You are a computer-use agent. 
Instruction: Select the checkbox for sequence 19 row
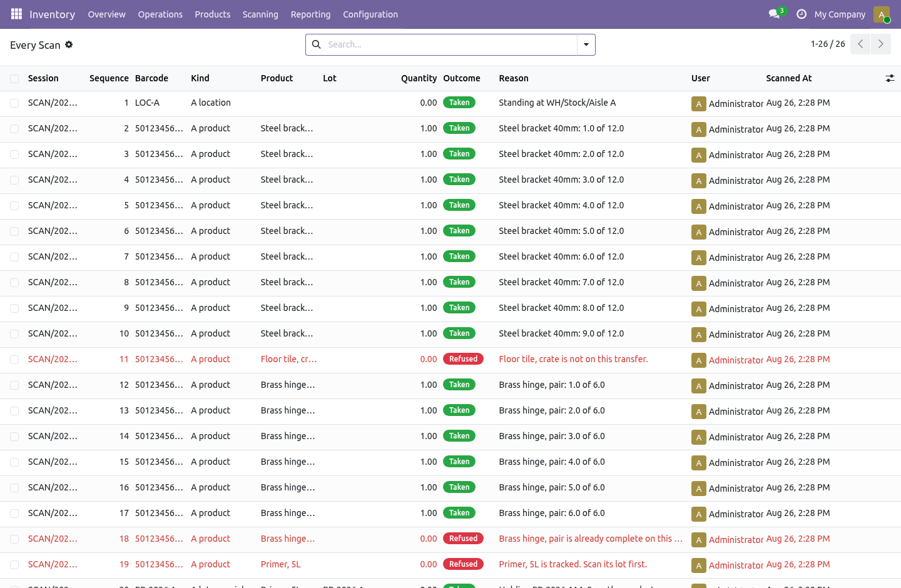pyautogui.click(x=14, y=564)
